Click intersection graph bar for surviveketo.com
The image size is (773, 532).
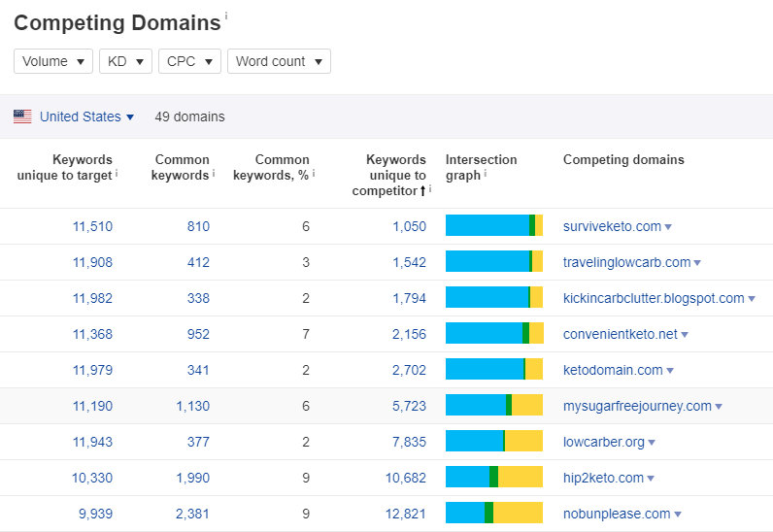point(494,225)
